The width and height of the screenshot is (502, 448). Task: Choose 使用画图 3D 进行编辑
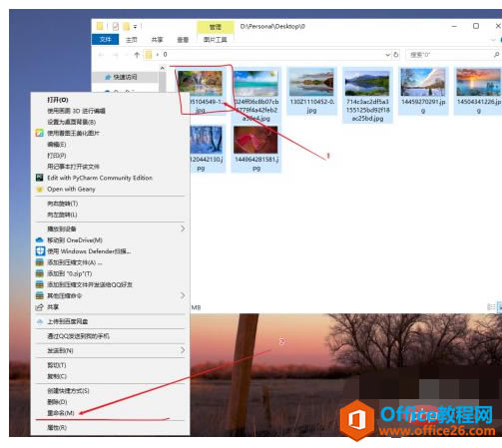[x=76, y=111]
